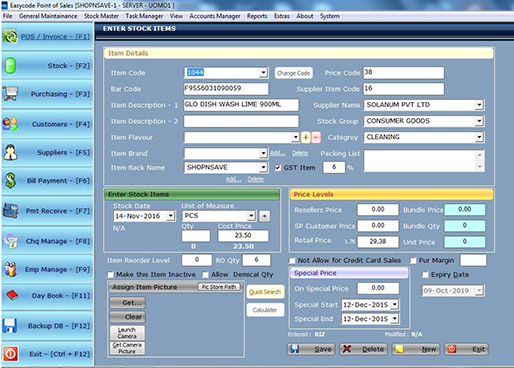Click Get... picture button

(127, 303)
